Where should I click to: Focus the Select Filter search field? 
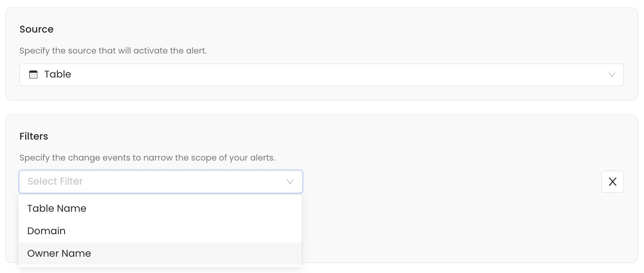(161, 181)
